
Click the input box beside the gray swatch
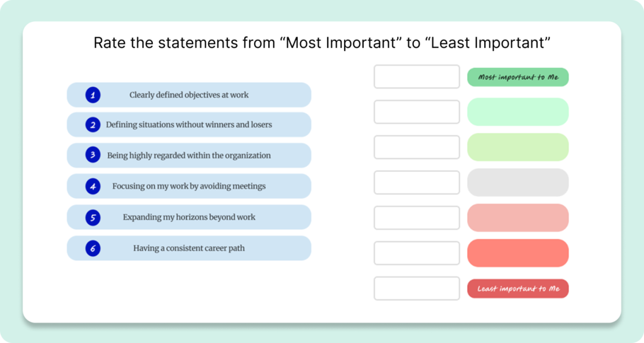[417, 182]
